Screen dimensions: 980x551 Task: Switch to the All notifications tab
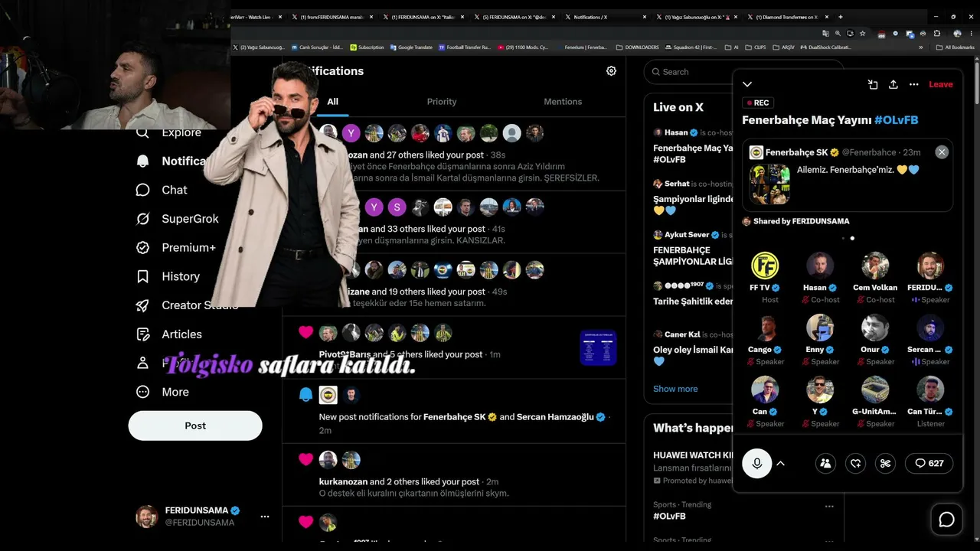point(332,102)
